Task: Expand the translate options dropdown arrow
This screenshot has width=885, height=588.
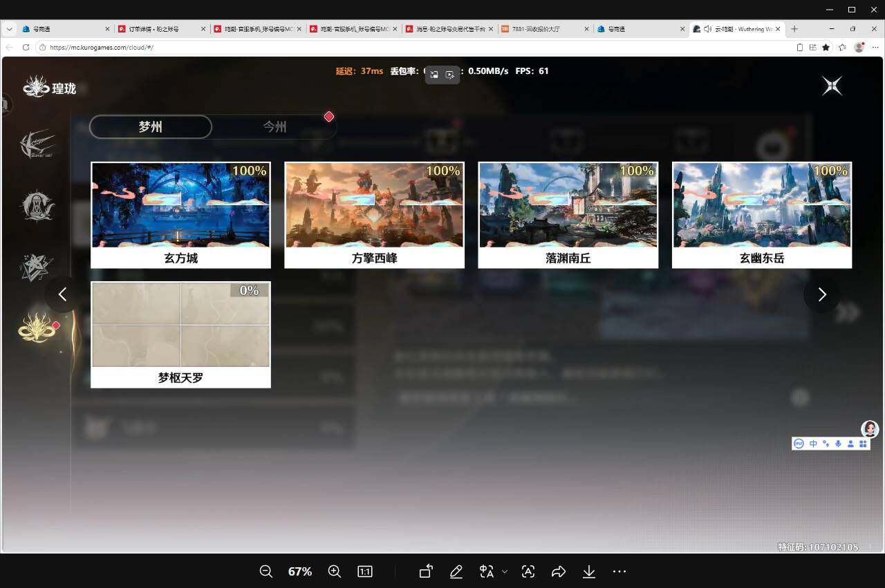Action: 505,571
